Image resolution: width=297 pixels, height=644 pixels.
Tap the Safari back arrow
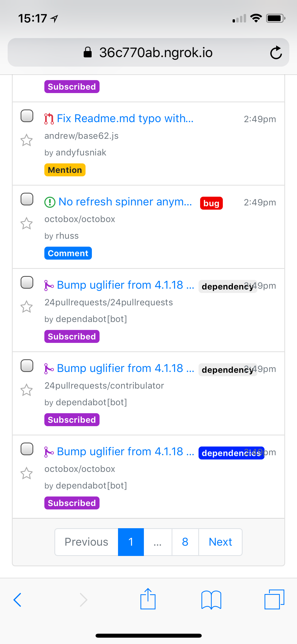tap(17, 600)
